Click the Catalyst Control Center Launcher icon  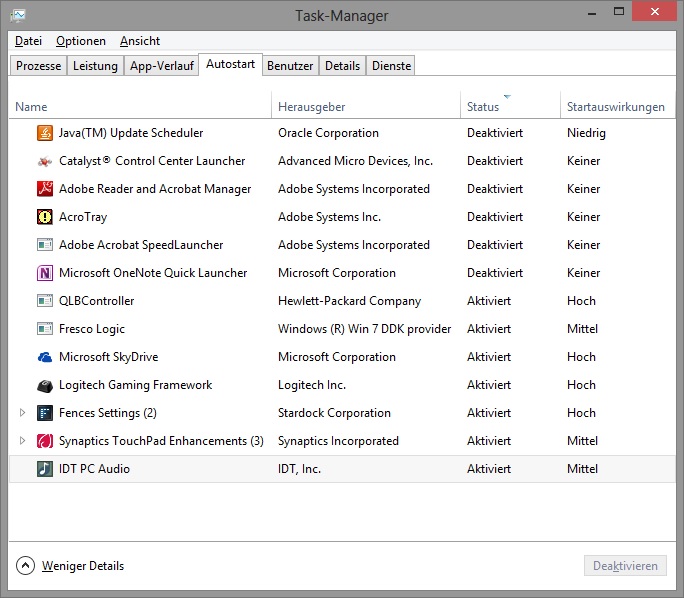pos(45,161)
